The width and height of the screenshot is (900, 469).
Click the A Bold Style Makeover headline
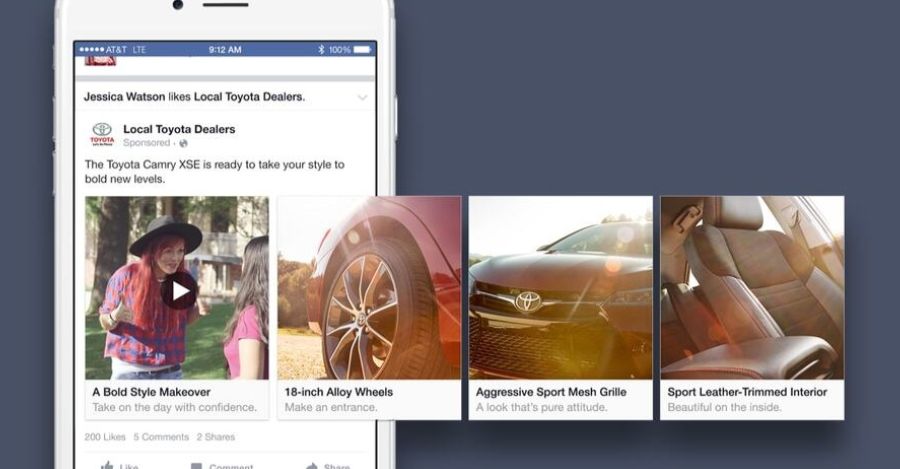(x=152, y=392)
